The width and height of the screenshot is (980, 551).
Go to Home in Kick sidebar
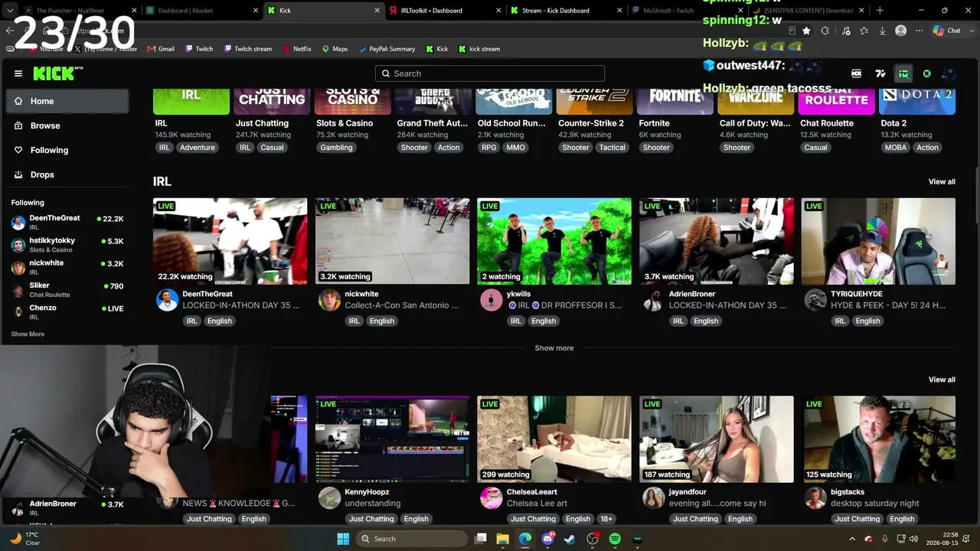(67, 101)
